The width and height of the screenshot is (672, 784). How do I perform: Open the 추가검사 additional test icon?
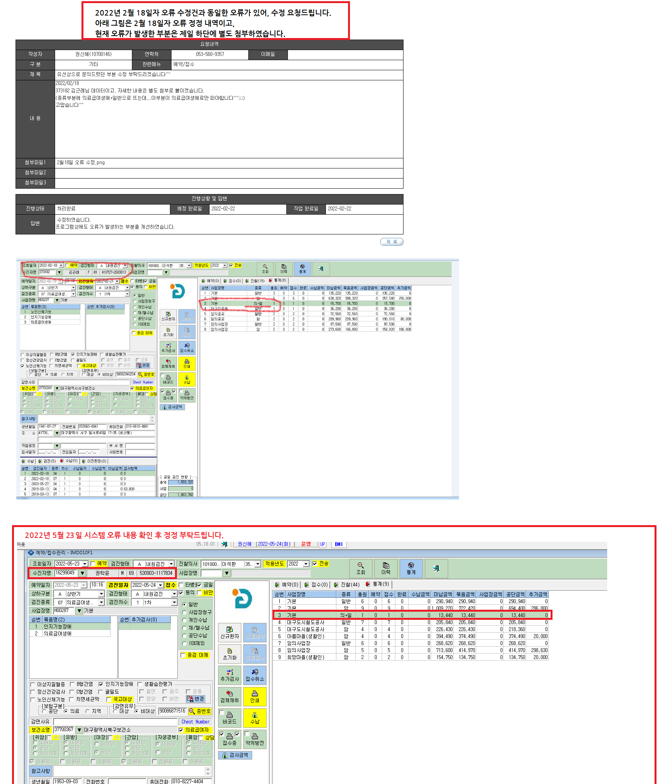(230, 675)
